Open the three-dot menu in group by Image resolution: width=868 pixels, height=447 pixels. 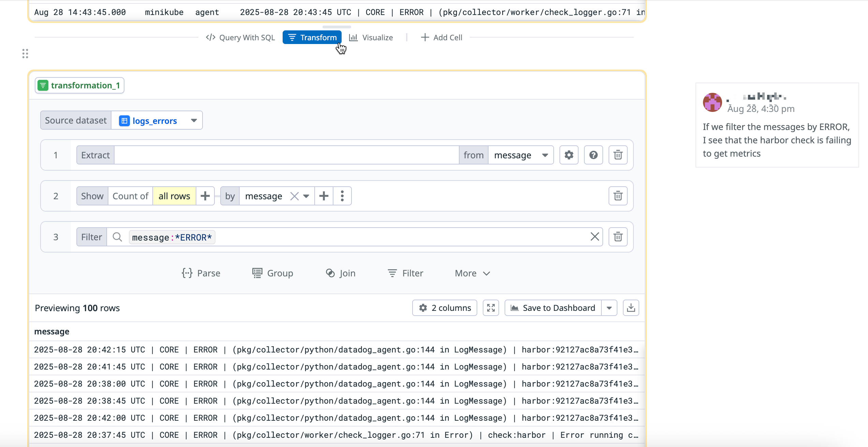pos(342,196)
